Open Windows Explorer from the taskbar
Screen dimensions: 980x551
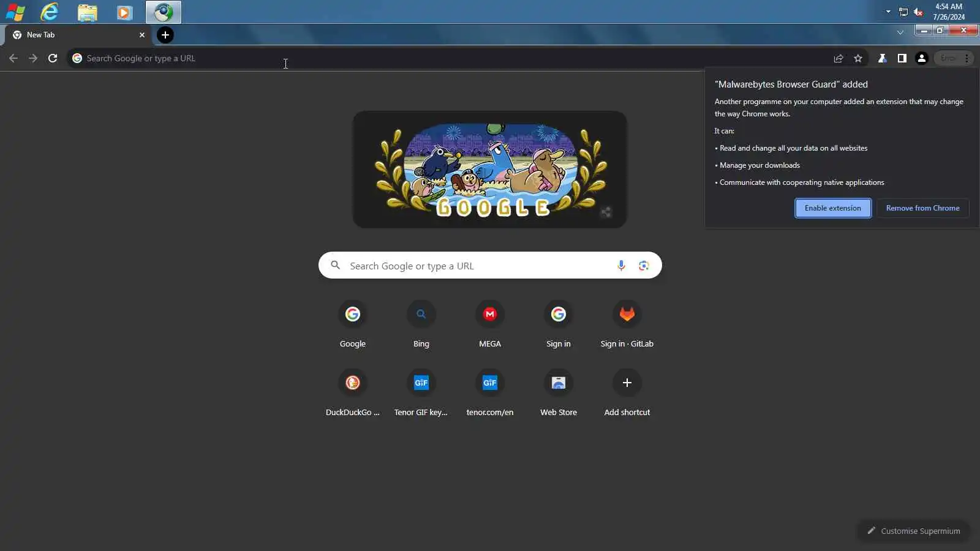click(x=88, y=12)
